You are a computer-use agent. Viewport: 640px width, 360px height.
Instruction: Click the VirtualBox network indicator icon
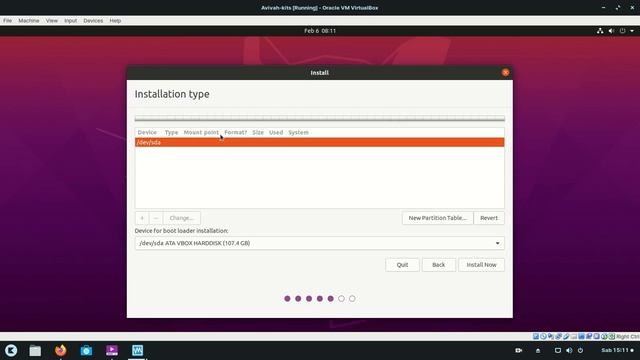(x=558, y=336)
